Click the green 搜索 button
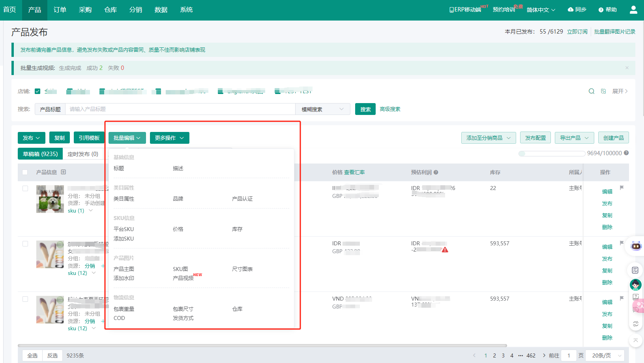Screen dimensions: 644x363 tap(365, 109)
